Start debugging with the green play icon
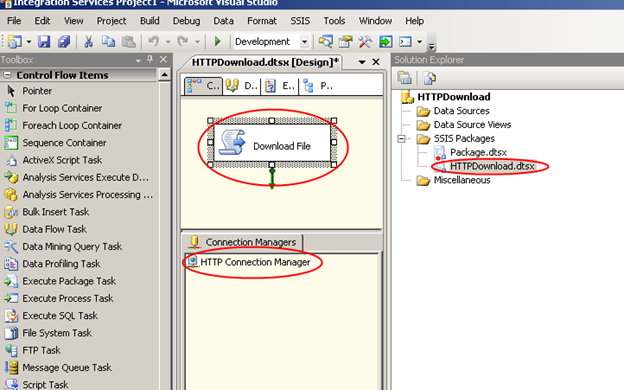Viewport: 624px width, 390px height. click(x=217, y=41)
